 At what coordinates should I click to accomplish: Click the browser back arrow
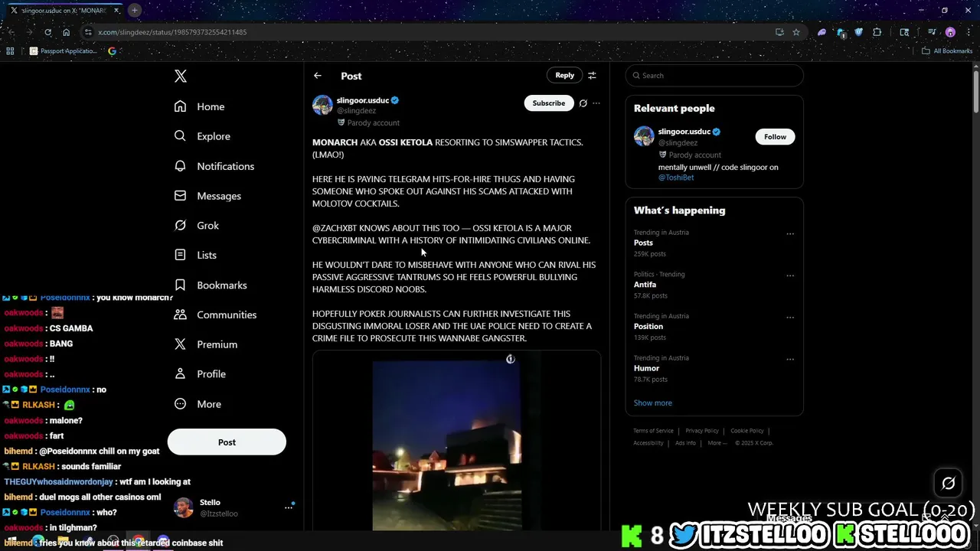click(x=11, y=32)
